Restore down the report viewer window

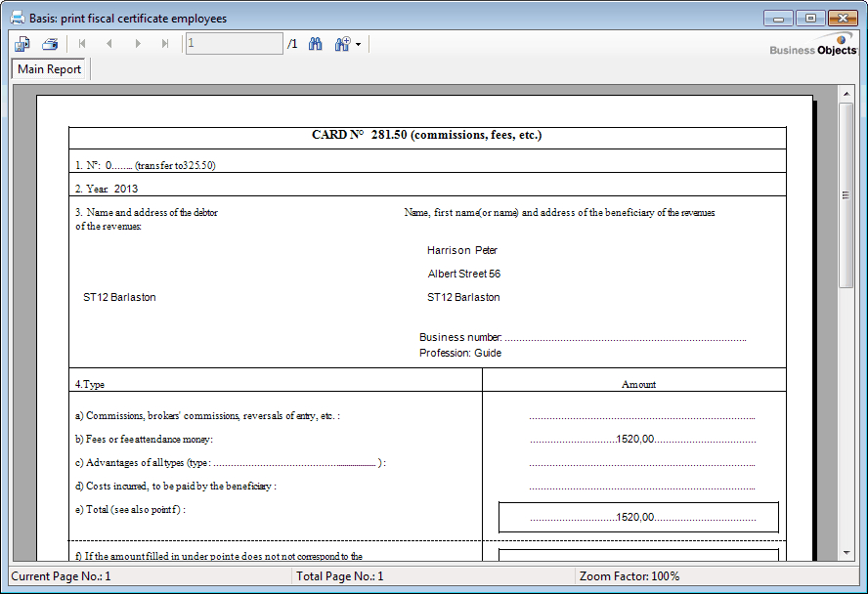tap(810, 18)
